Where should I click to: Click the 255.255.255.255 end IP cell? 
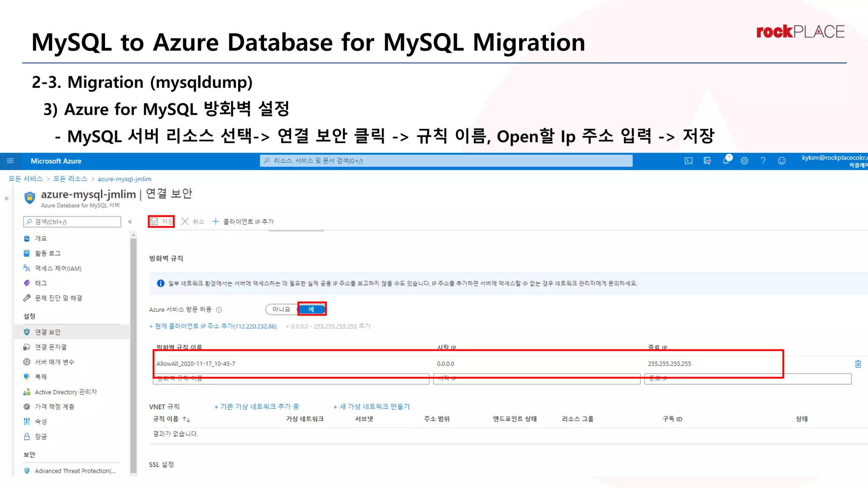670,364
